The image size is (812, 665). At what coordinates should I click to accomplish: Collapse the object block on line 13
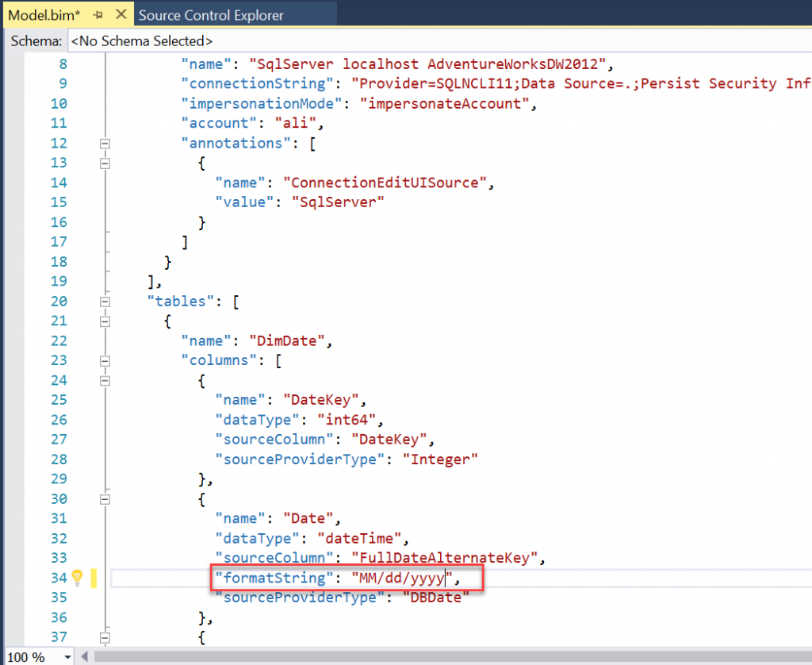[x=103, y=163]
